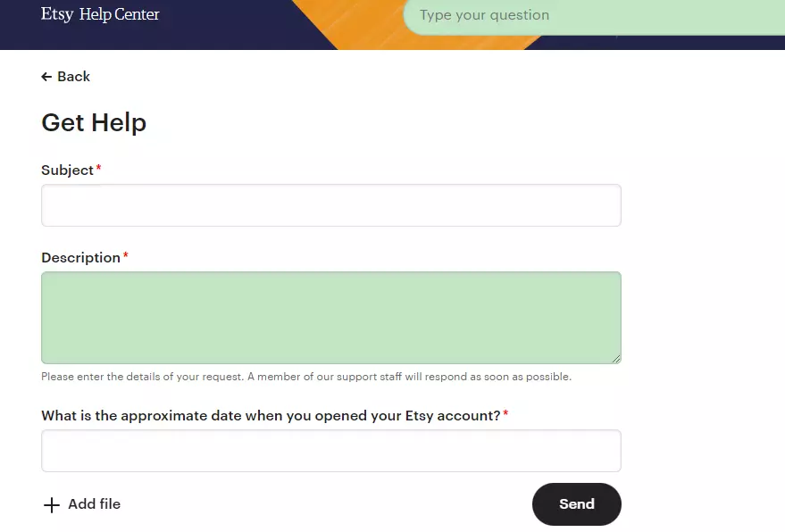Select the Etsy account date input field

(x=330, y=451)
